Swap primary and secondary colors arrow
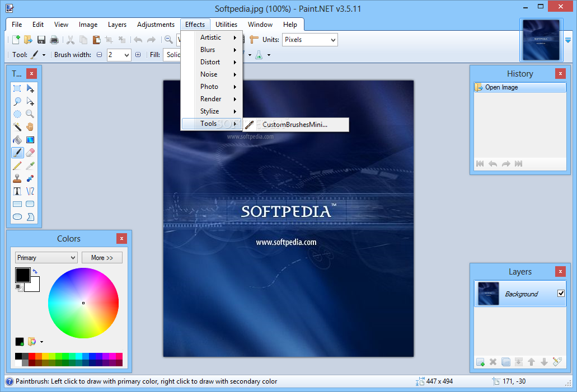 (x=35, y=271)
